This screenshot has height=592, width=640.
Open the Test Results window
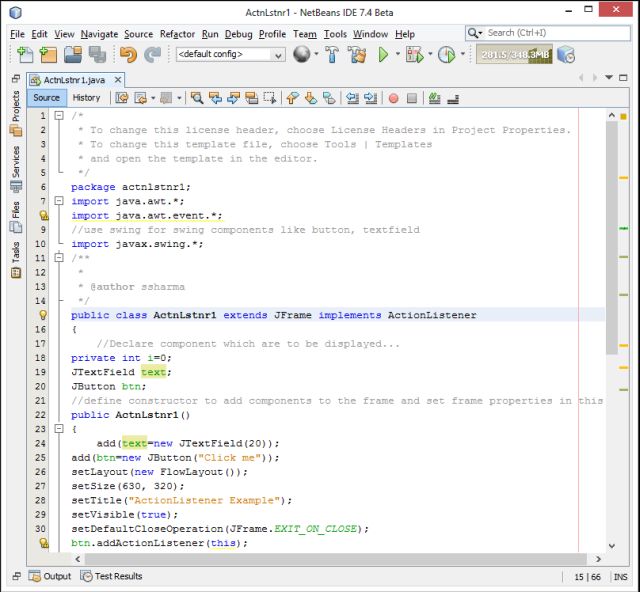tap(111, 576)
